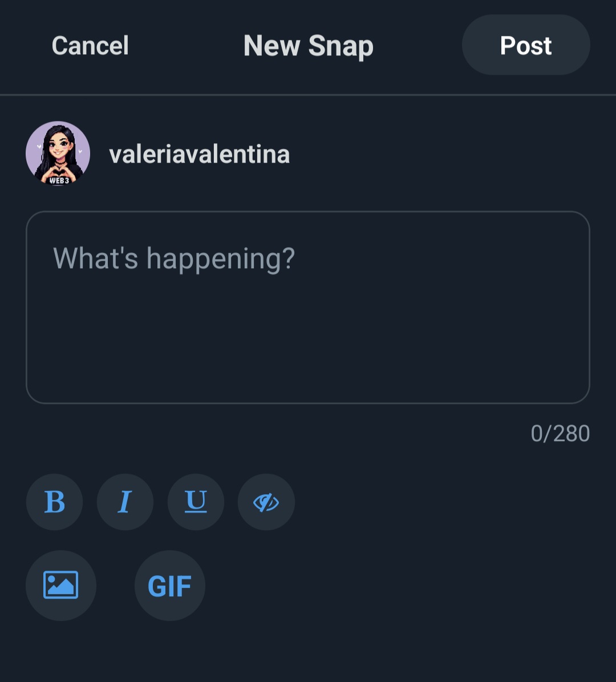
Task: Tap the slanted I formatting button
Action: (x=125, y=502)
